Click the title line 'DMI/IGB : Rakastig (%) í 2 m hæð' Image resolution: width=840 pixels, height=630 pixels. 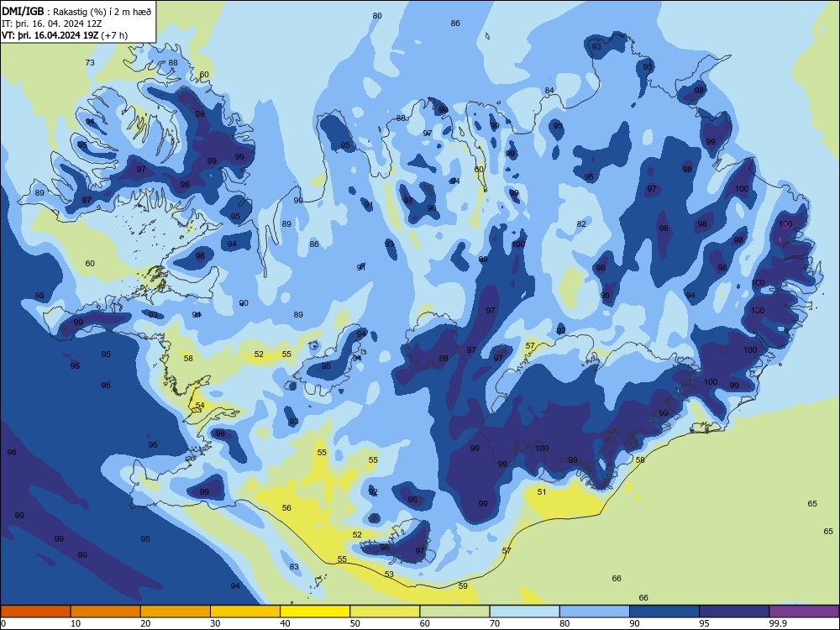[x=76, y=12]
